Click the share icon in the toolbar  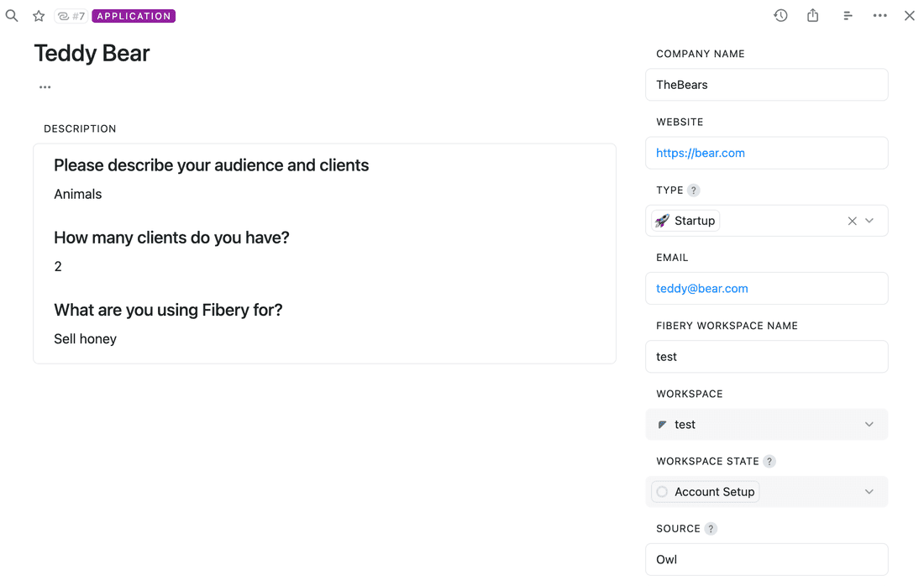coord(812,15)
